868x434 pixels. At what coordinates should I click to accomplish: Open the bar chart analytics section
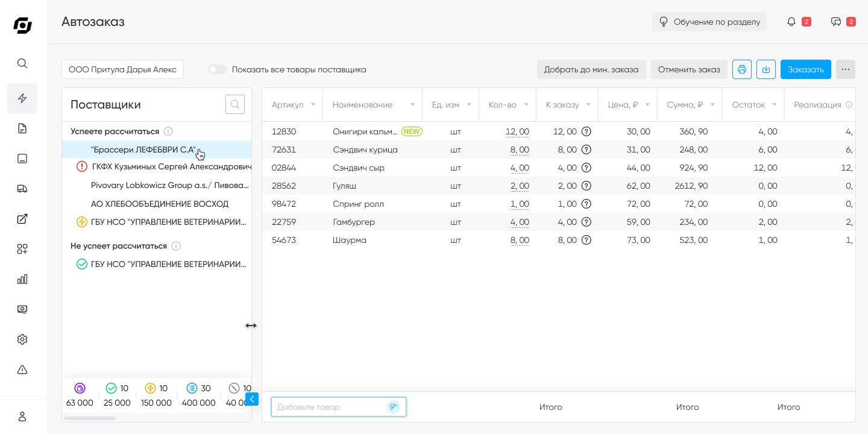coord(22,279)
